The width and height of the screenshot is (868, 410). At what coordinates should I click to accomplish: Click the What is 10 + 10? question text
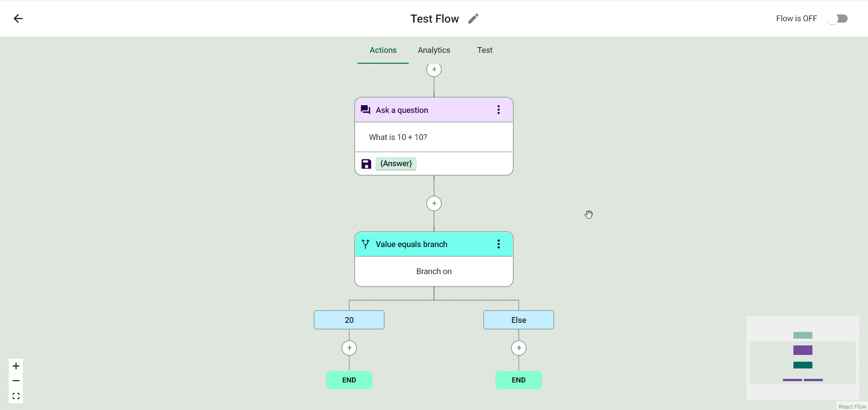coord(398,137)
